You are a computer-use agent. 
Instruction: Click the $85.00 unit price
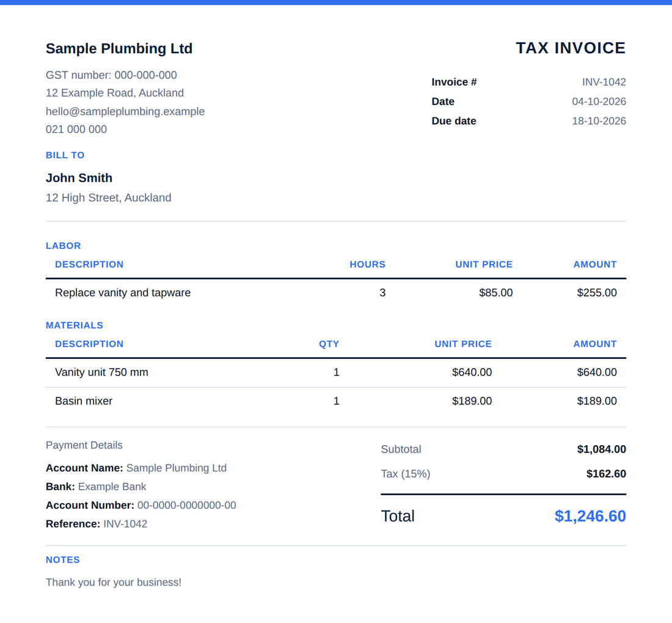tap(496, 293)
